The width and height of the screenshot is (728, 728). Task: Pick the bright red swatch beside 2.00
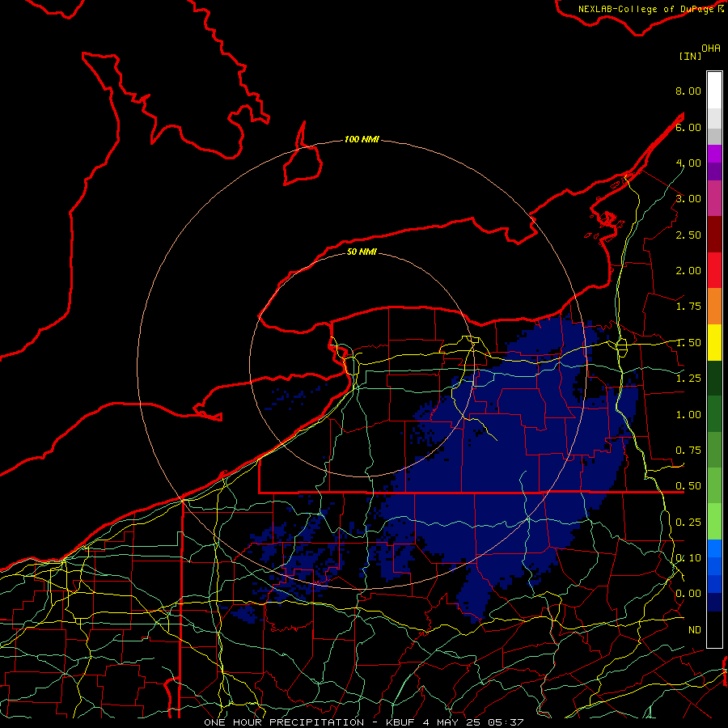[714, 270]
